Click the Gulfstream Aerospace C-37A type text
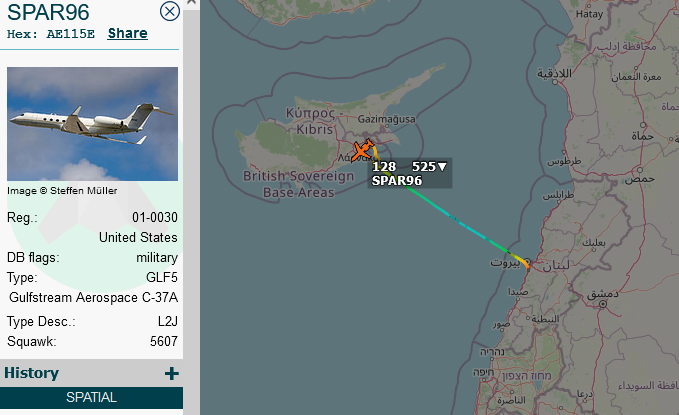The width and height of the screenshot is (679, 415). 93,298
